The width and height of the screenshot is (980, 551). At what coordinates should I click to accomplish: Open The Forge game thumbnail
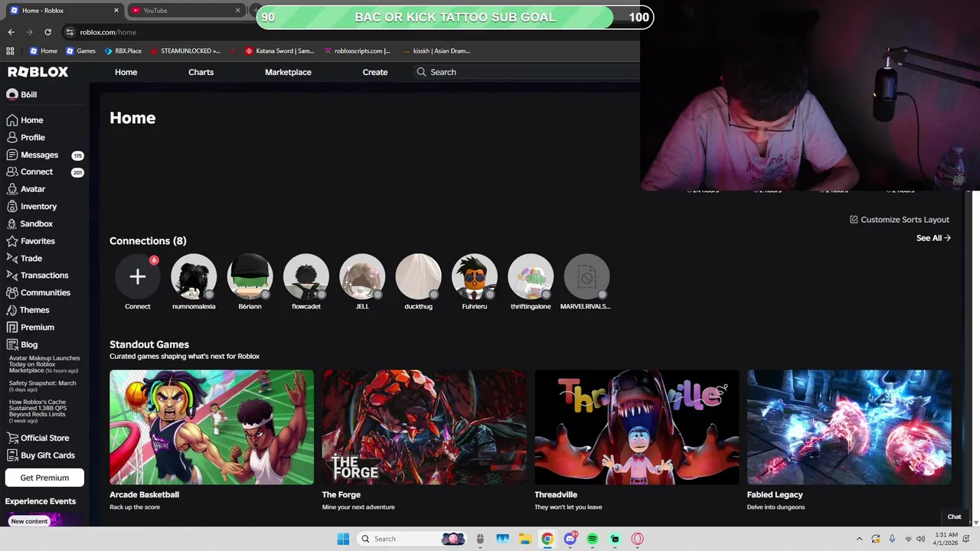424,427
